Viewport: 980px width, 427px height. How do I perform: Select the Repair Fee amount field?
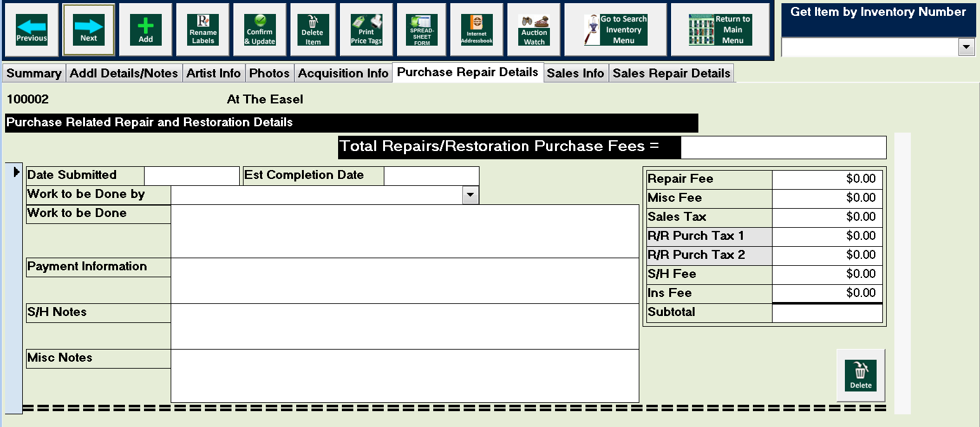click(827, 180)
